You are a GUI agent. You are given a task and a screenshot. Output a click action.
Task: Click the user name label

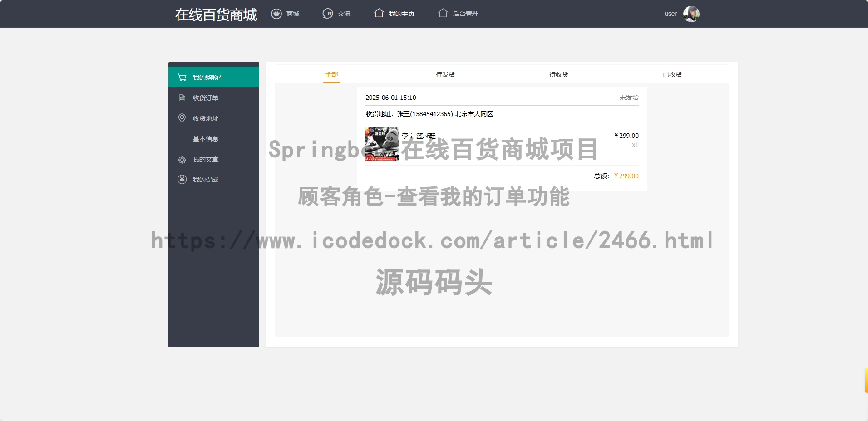coord(671,14)
